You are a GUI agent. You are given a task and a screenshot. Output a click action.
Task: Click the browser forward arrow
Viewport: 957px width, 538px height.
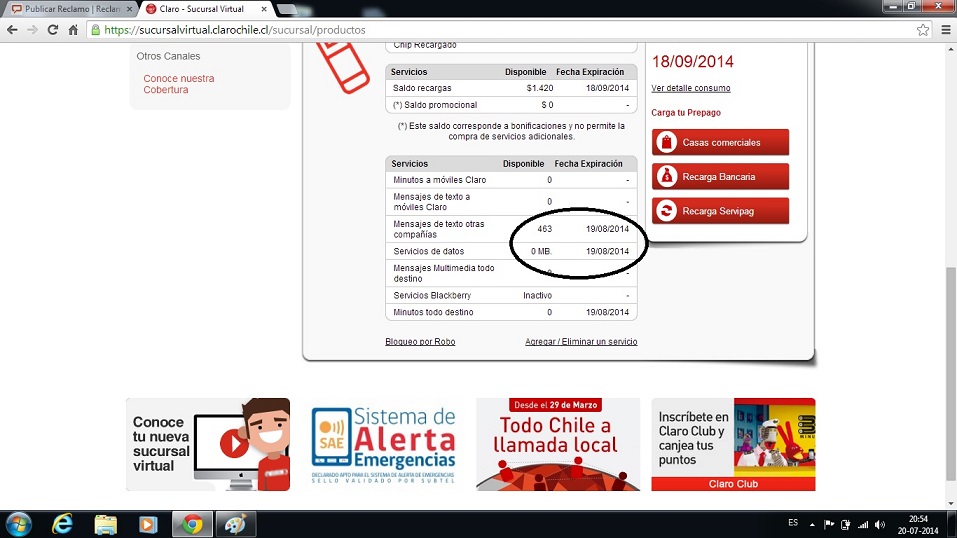tap(32, 30)
